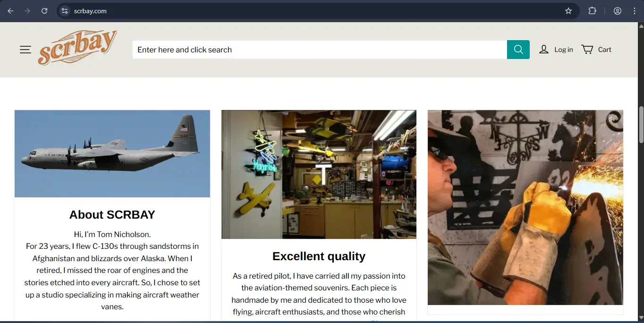644x323 pixels.
Task: Click the Log in link
Action: [556, 50]
